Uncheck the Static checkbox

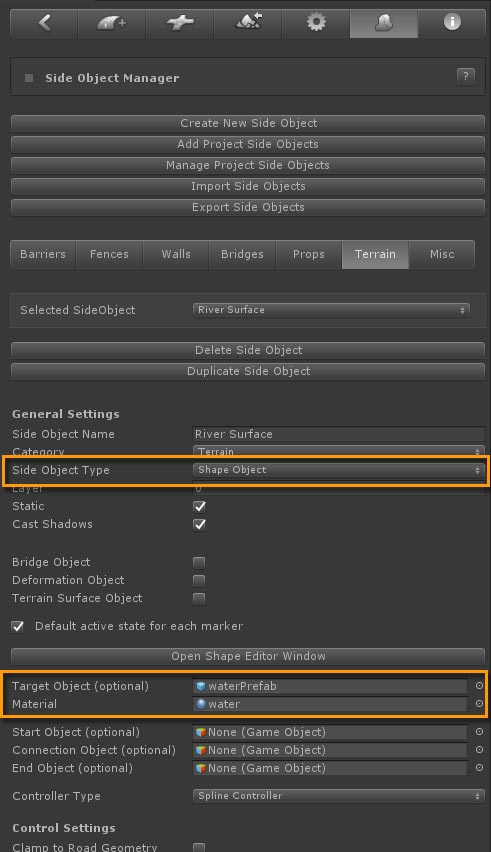click(x=199, y=506)
